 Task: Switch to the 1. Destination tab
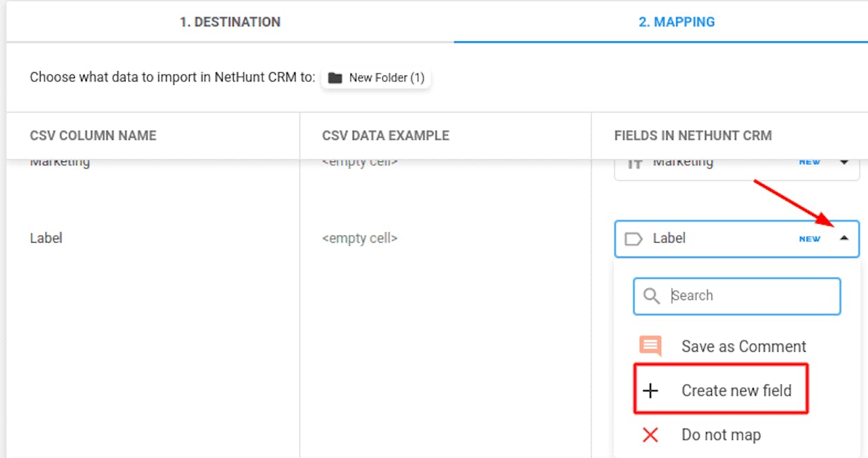[x=230, y=22]
